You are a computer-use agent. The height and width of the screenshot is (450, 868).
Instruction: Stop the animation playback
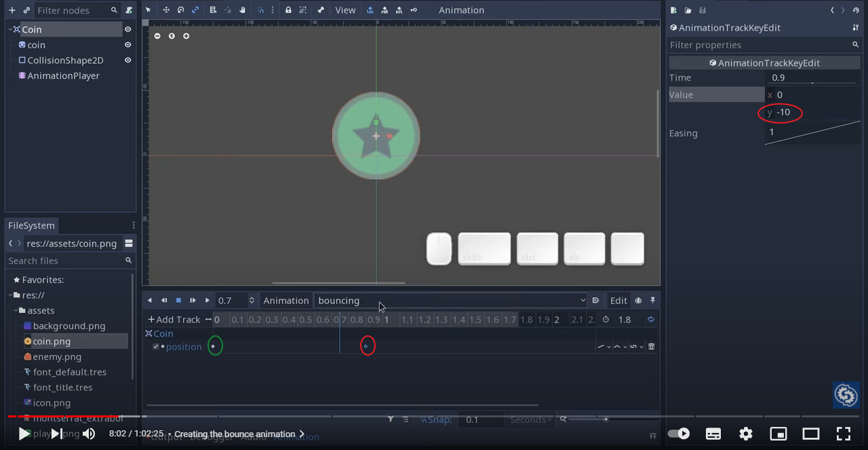point(178,301)
